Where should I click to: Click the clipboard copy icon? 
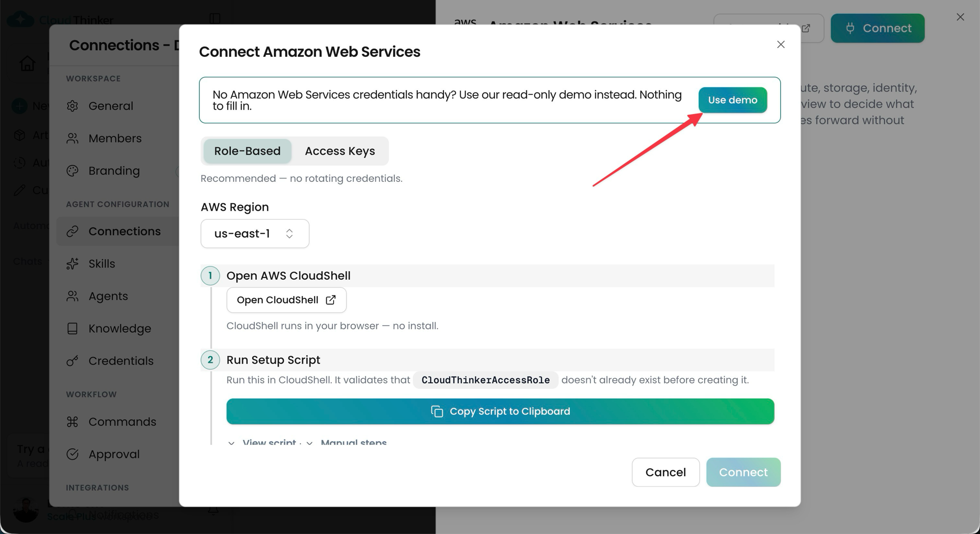437,412
